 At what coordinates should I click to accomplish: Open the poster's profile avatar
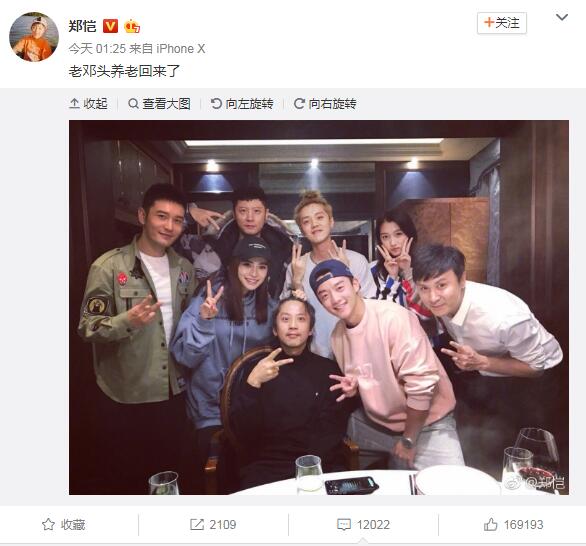(x=34, y=37)
